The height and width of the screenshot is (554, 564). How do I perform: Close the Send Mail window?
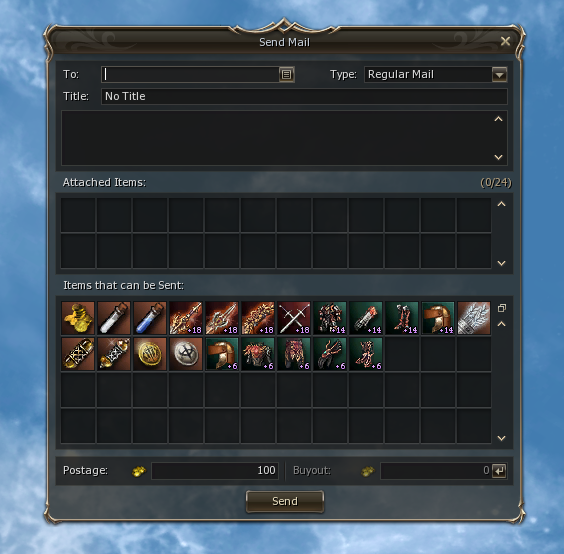505,41
